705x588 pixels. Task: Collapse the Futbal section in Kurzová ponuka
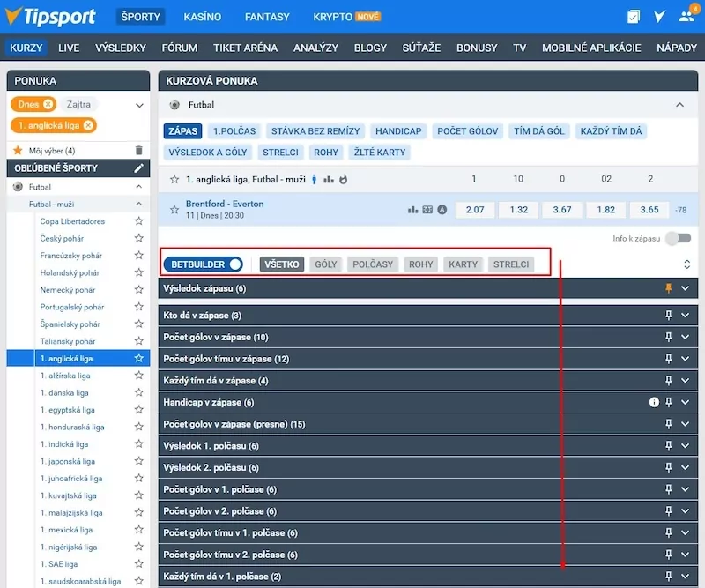(x=679, y=105)
